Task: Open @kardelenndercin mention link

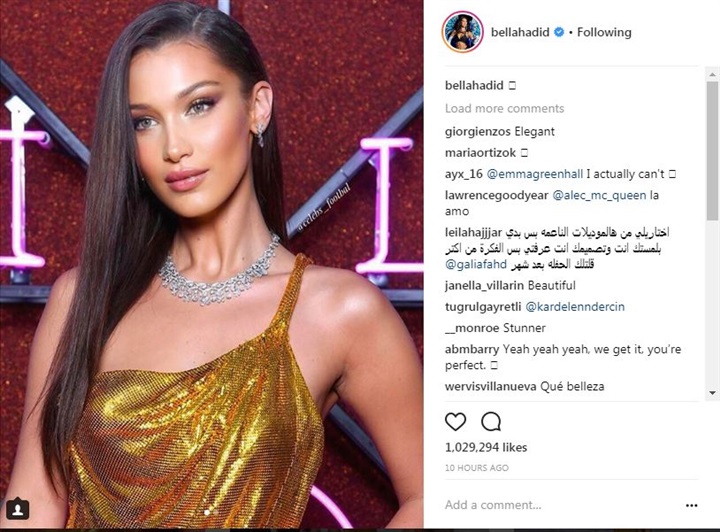Action: click(574, 307)
